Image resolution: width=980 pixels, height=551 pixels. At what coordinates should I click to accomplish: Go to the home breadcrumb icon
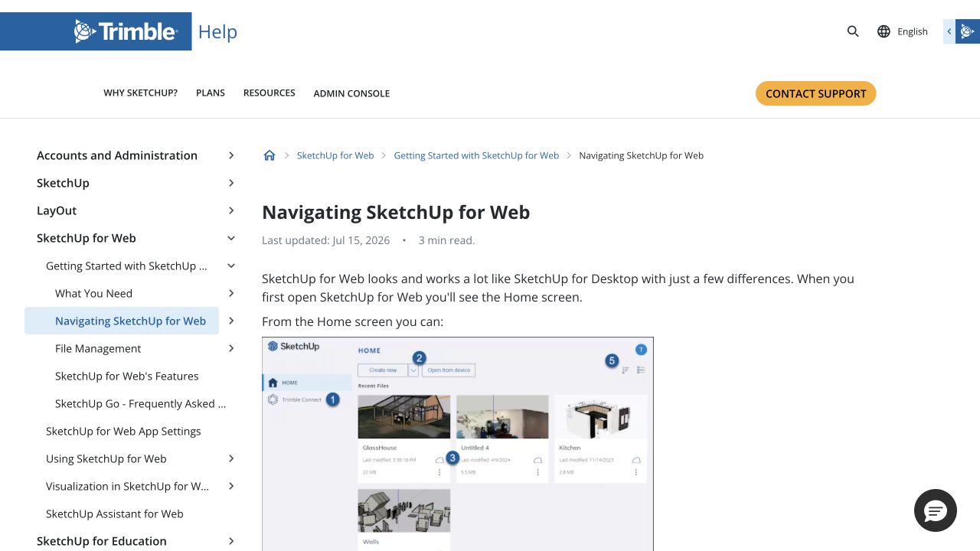click(269, 155)
